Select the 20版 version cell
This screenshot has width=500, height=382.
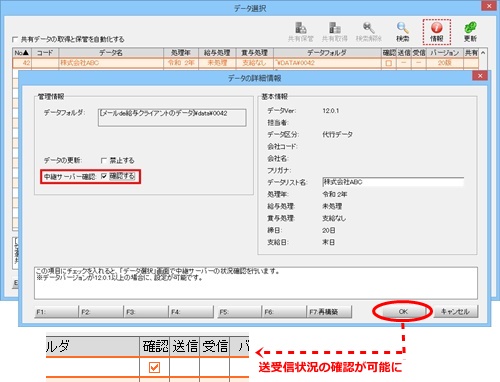click(445, 63)
